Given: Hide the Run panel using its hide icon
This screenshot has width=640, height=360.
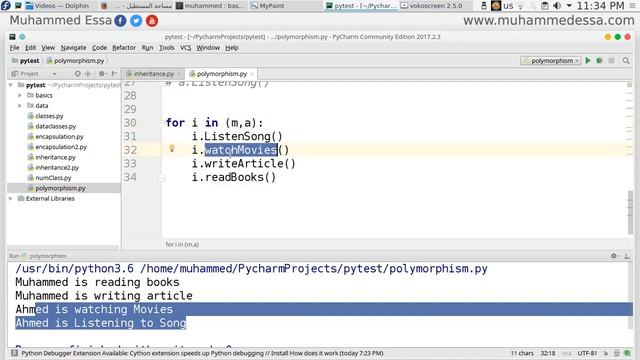Looking at the screenshot, I should tap(627, 256).
